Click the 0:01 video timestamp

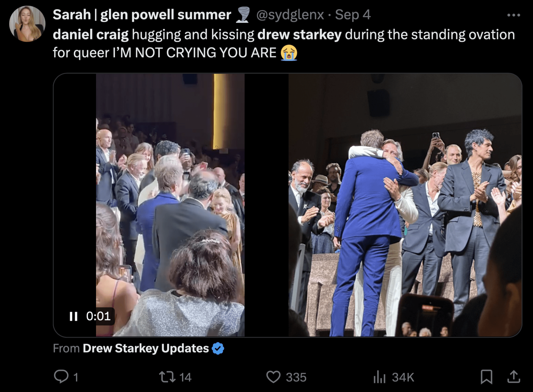point(98,316)
